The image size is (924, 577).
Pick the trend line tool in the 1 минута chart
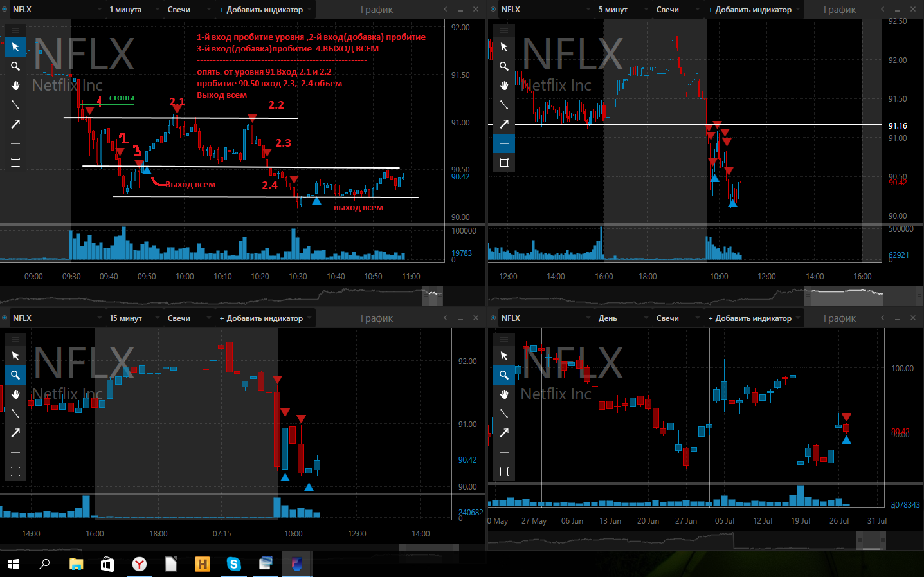tap(15, 105)
